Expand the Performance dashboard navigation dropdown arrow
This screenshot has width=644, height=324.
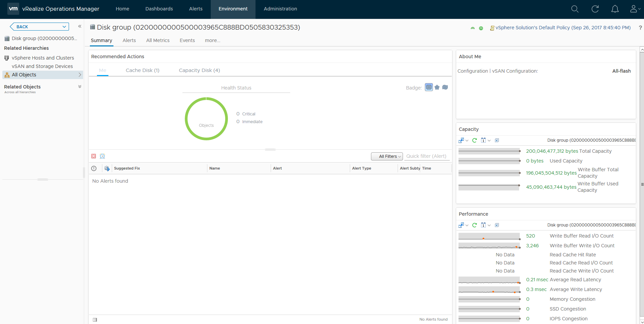point(467,225)
